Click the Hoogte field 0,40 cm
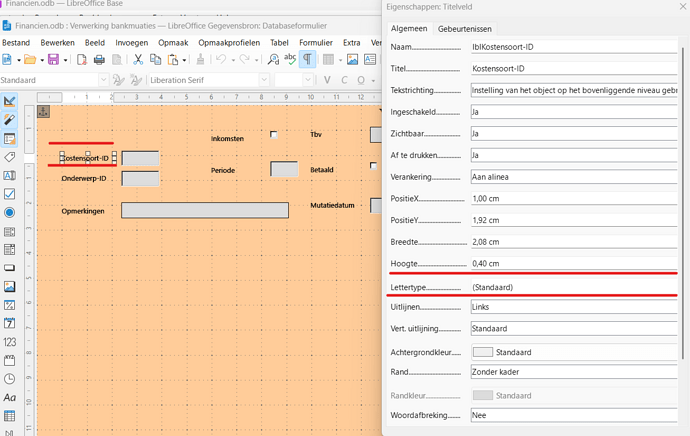The image size is (690, 436). 574,263
